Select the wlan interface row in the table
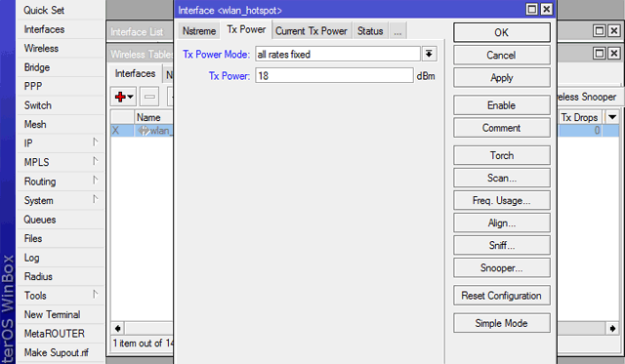The width and height of the screenshot is (625, 364). pyautogui.click(x=142, y=130)
